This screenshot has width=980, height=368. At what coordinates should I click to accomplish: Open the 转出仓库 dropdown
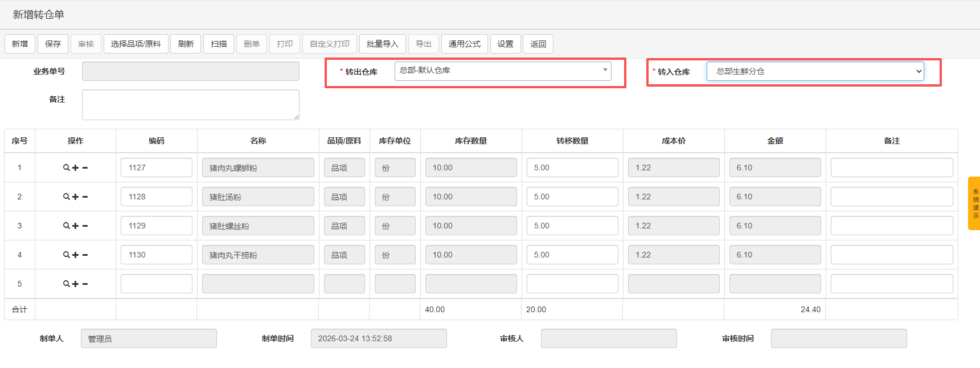(x=502, y=71)
